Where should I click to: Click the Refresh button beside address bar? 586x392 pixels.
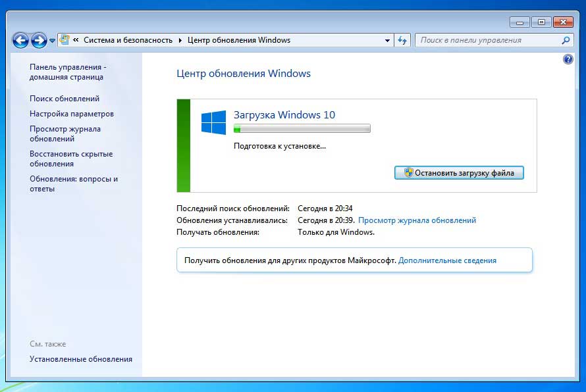(x=403, y=40)
